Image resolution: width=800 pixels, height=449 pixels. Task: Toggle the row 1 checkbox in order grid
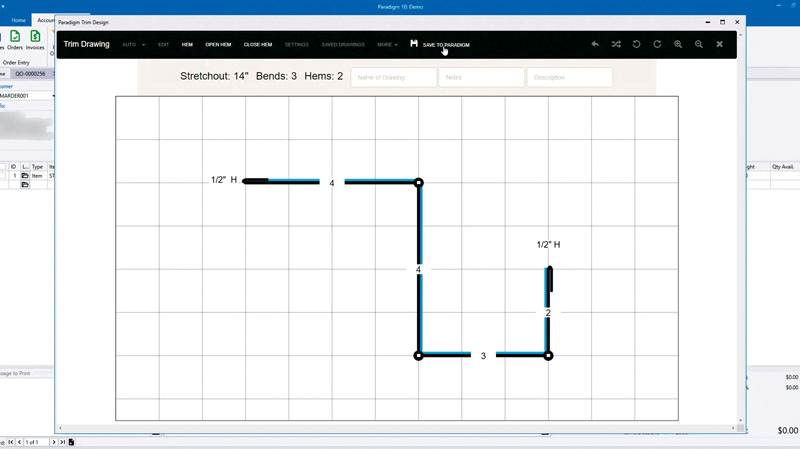3,176
